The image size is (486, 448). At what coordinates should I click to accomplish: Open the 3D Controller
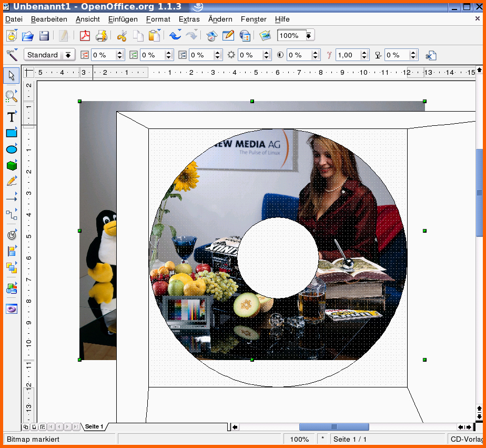[x=12, y=308]
